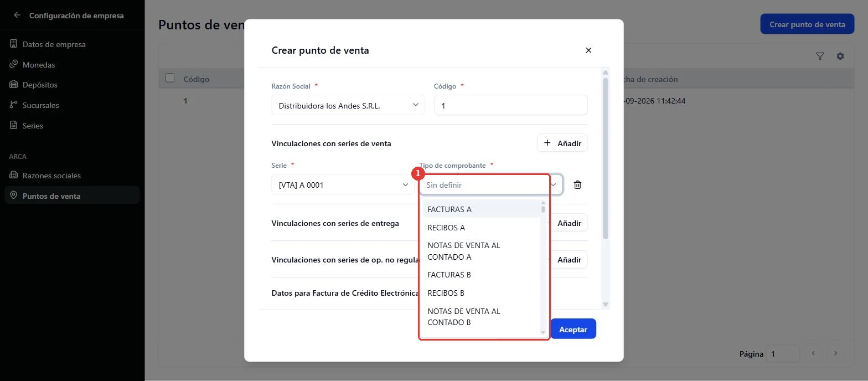This screenshot has height=381, width=868.
Task: Click the dialog's vertical scrollbar
Action: click(606, 159)
